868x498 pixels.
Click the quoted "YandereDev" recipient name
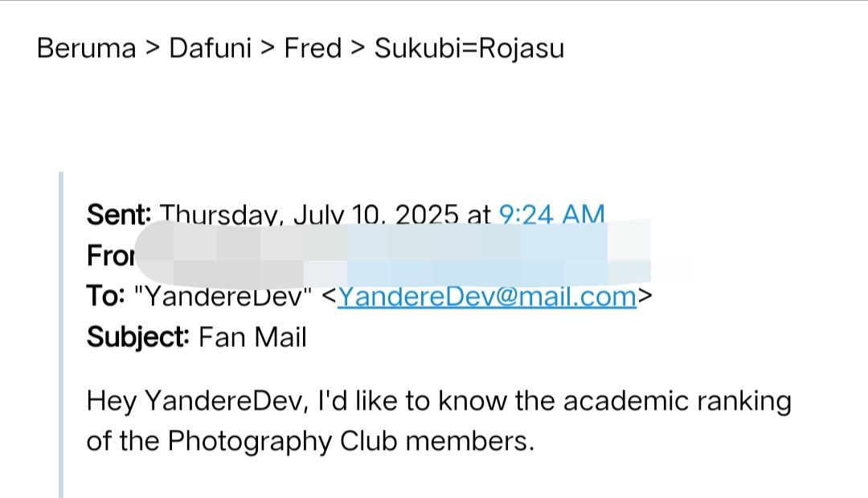click(223, 296)
